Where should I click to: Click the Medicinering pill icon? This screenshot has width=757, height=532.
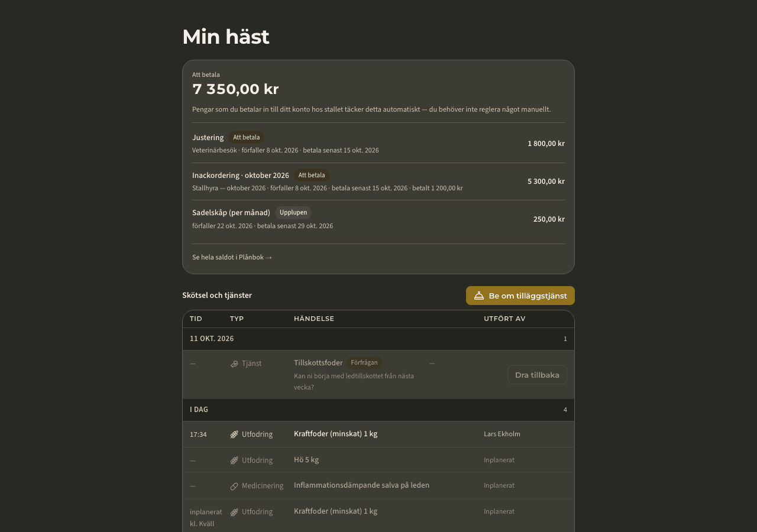pyautogui.click(x=234, y=486)
